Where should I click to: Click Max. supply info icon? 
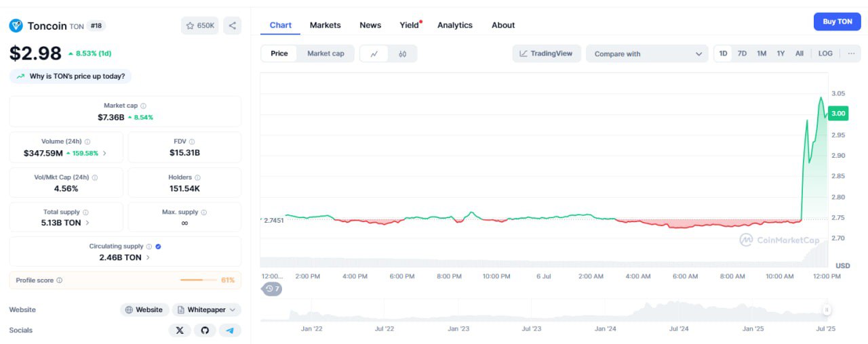[204, 212]
